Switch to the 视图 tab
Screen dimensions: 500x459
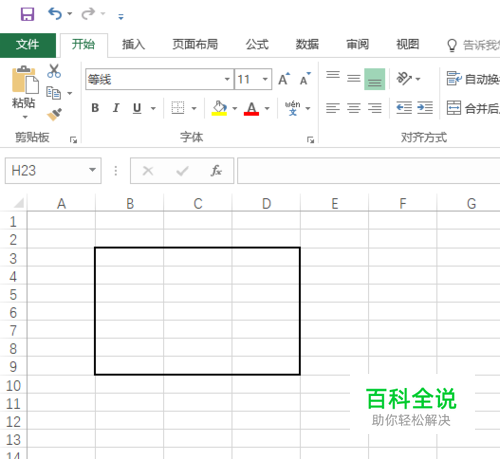tap(407, 44)
